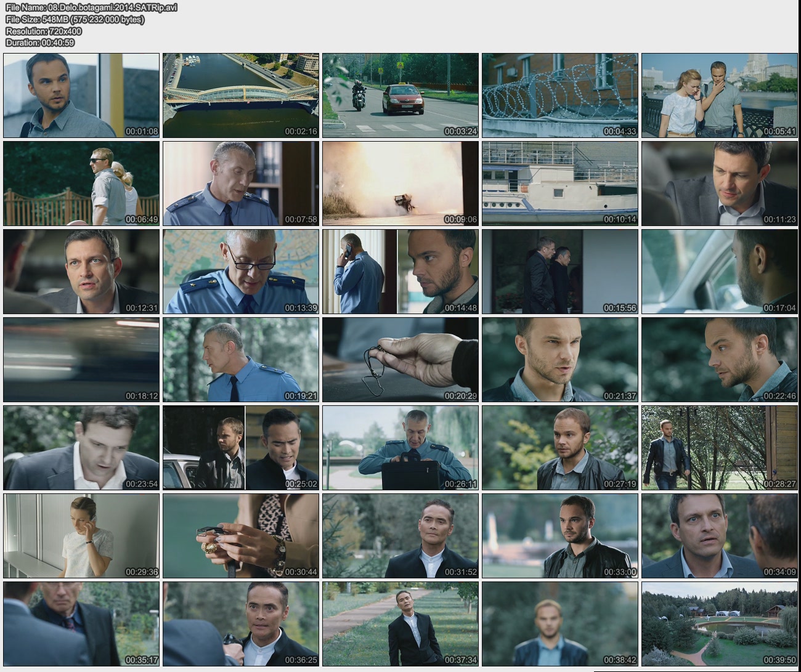801x672 pixels.
Task: Click the blurred motion frame at 00:18:12
Action: click(81, 360)
